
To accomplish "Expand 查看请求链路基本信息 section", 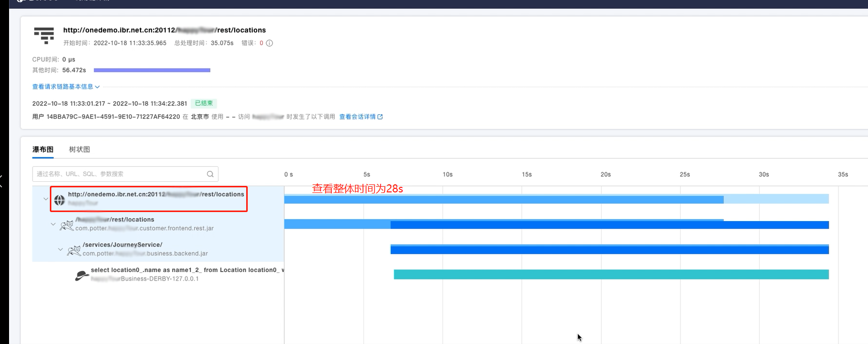I will click(65, 87).
